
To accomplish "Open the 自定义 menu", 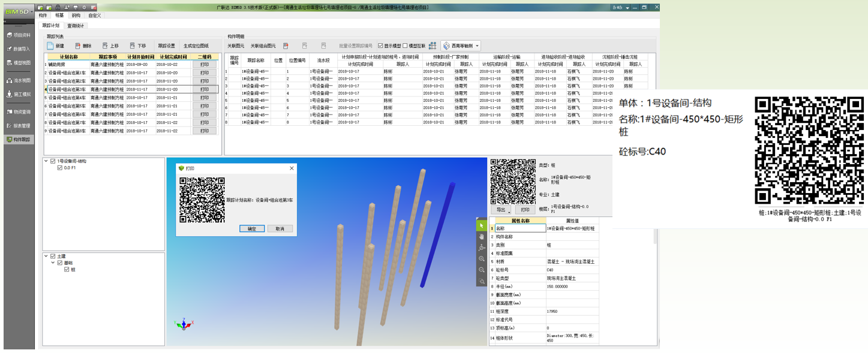I will click(95, 16).
